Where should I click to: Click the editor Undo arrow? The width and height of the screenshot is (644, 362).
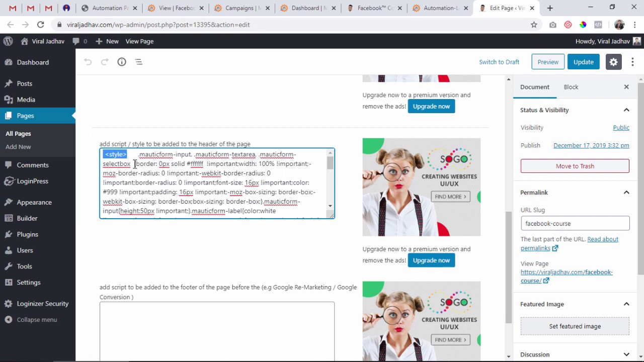pyautogui.click(x=88, y=62)
